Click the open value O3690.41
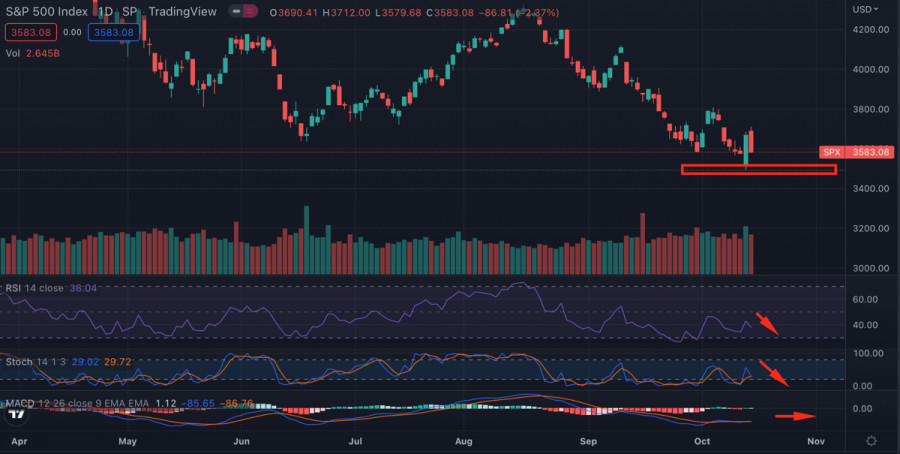This screenshot has height=454, width=900. [294, 13]
